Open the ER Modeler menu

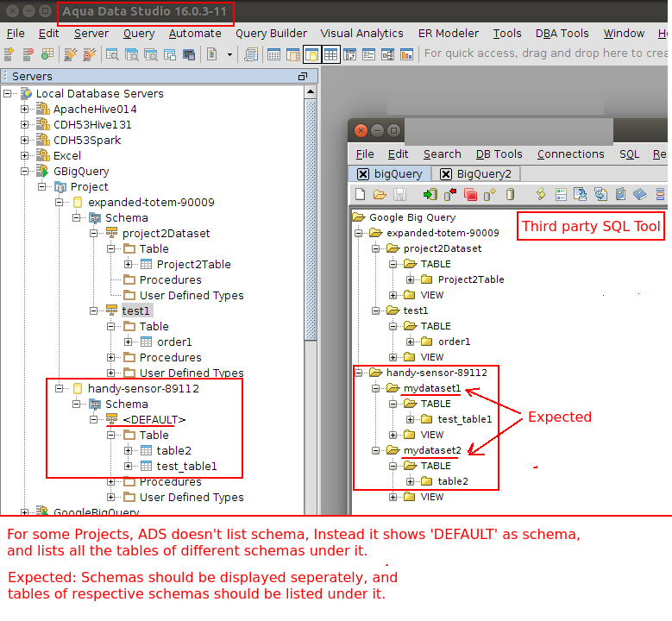[x=449, y=34]
